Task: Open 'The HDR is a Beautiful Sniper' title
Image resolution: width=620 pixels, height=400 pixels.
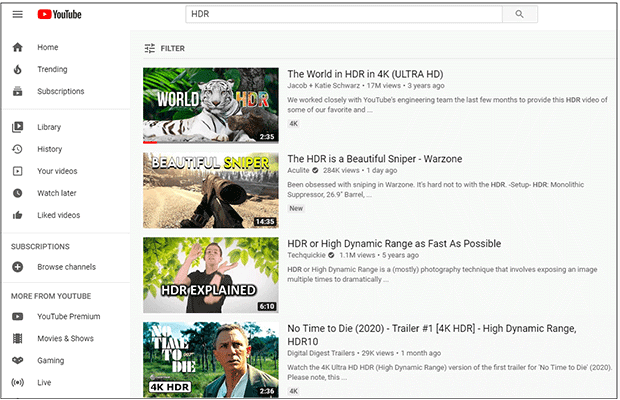Action: (x=375, y=159)
